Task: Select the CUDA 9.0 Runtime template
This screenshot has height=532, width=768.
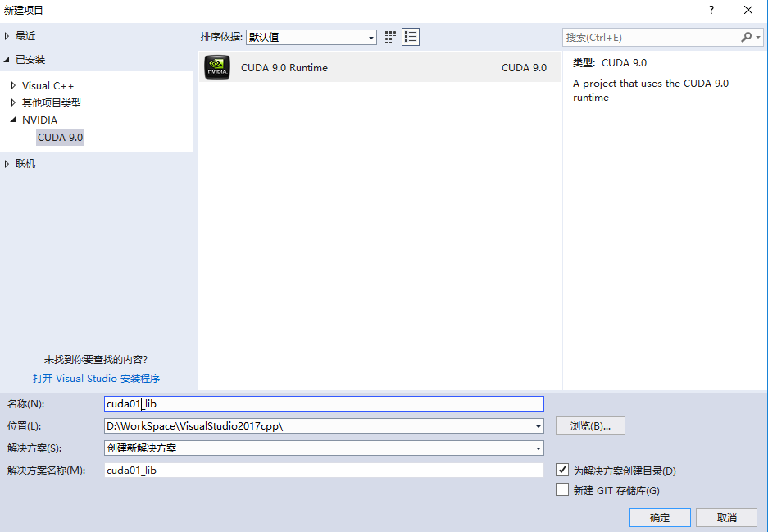Action: (379, 67)
